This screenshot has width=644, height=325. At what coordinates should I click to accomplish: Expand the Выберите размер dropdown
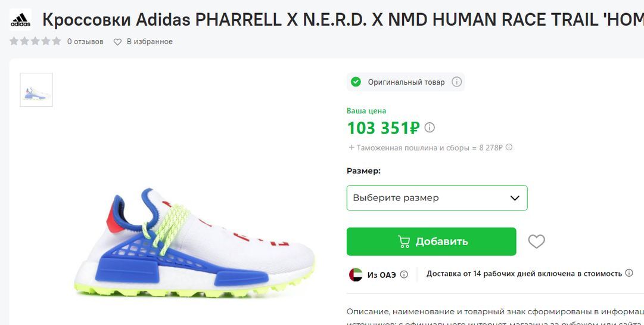[437, 198]
